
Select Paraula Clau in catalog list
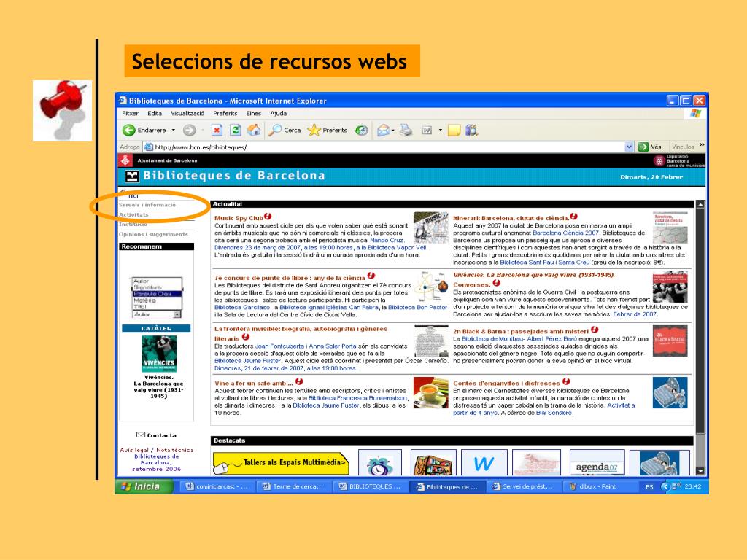coord(157,294)
